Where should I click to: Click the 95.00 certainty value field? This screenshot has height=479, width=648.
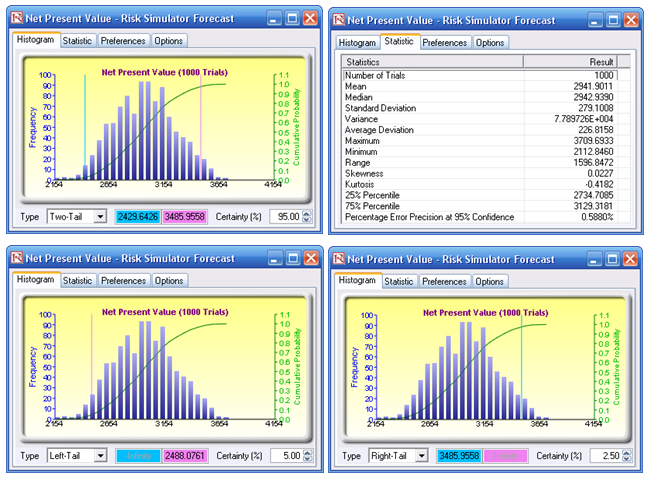(x=286, y=216)
